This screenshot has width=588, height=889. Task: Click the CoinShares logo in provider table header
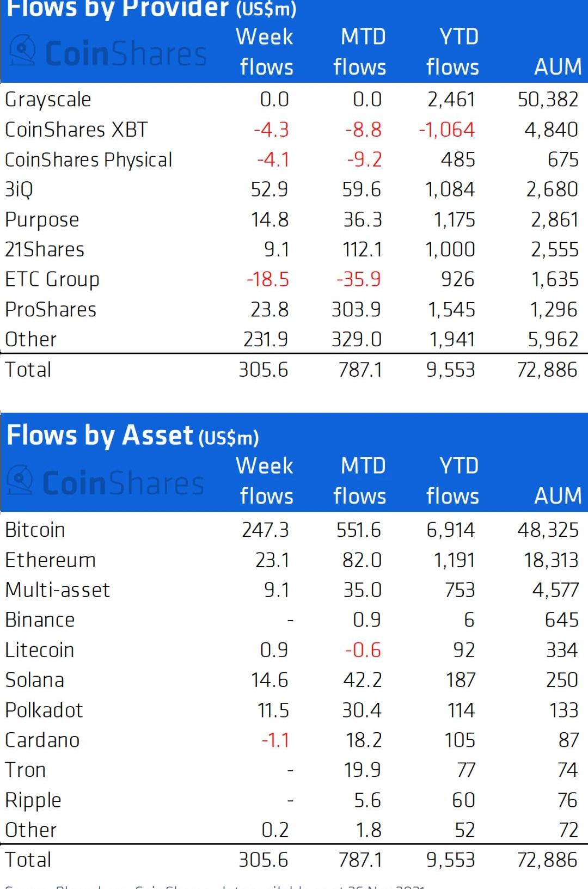(108, 53)
